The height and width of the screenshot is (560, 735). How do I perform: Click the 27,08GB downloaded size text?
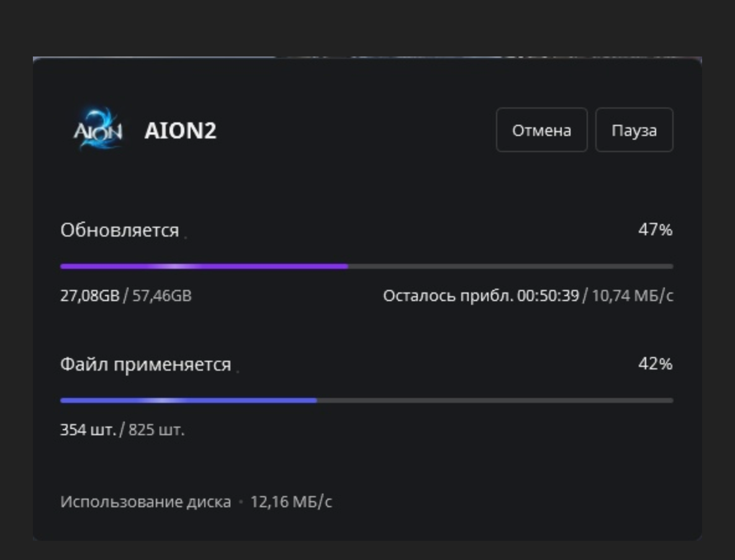coord(89,296)
